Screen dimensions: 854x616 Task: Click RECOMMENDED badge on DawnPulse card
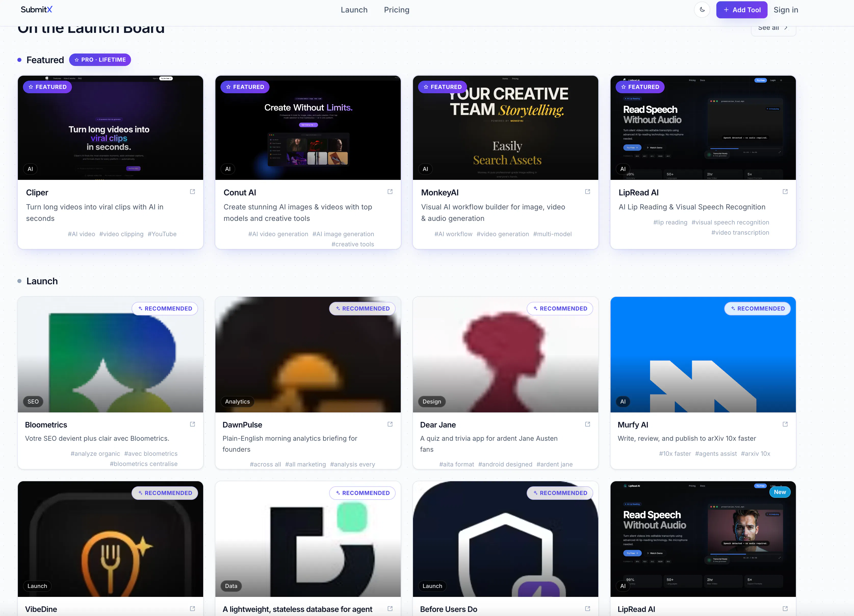point(362,309)
